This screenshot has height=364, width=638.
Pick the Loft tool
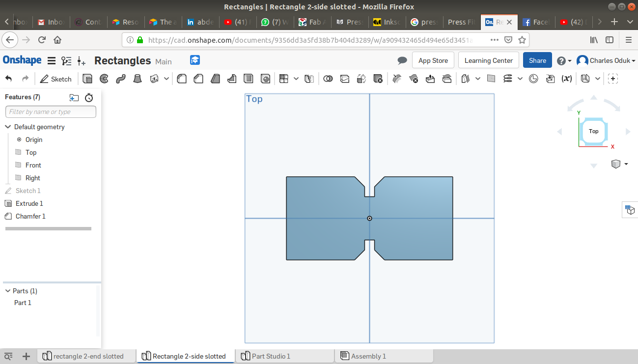138,79
